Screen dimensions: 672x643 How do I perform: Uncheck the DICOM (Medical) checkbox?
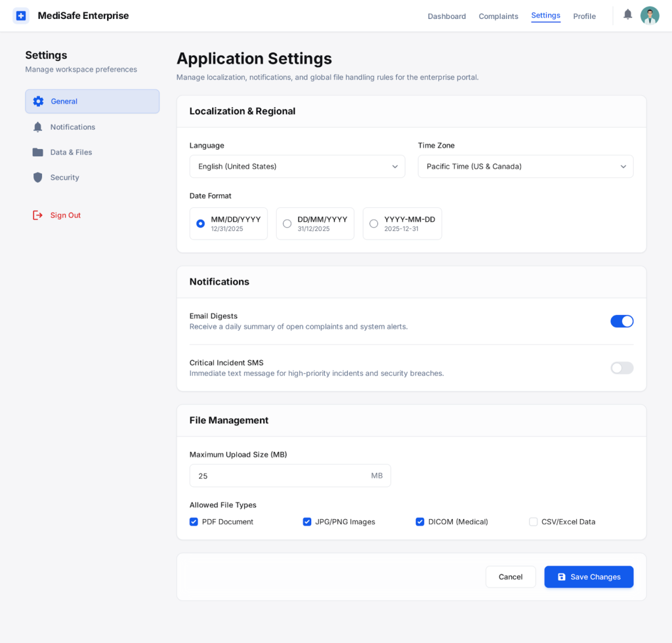pos(420,522)
